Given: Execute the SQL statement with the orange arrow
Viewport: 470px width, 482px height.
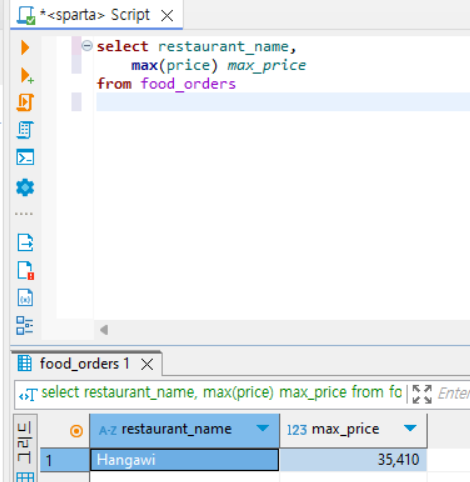Looking at the screenshot, I should pos(25,47).
